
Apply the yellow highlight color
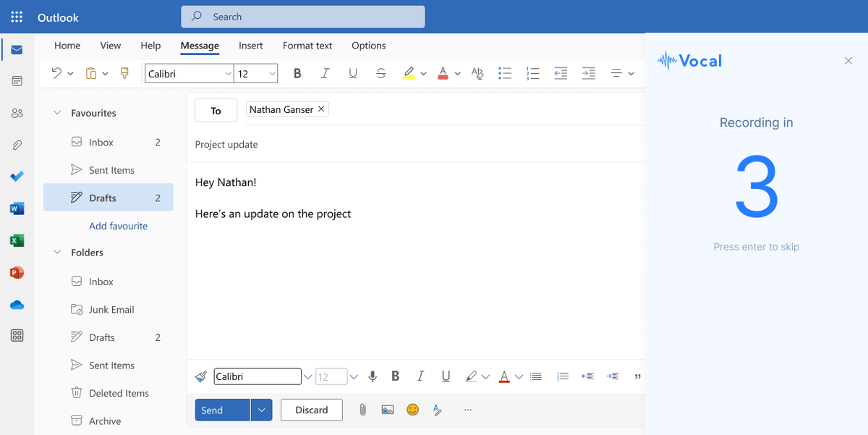pyautogui.click(x=409, y=73)
